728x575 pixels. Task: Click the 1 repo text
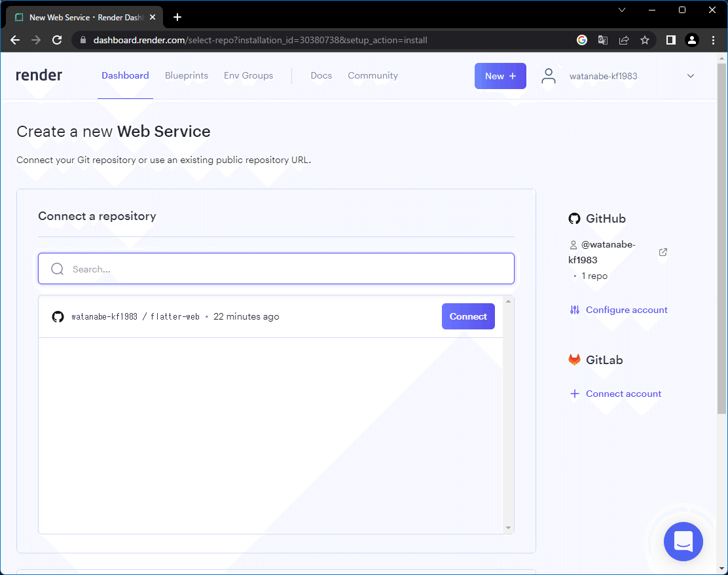pos(594,276)
